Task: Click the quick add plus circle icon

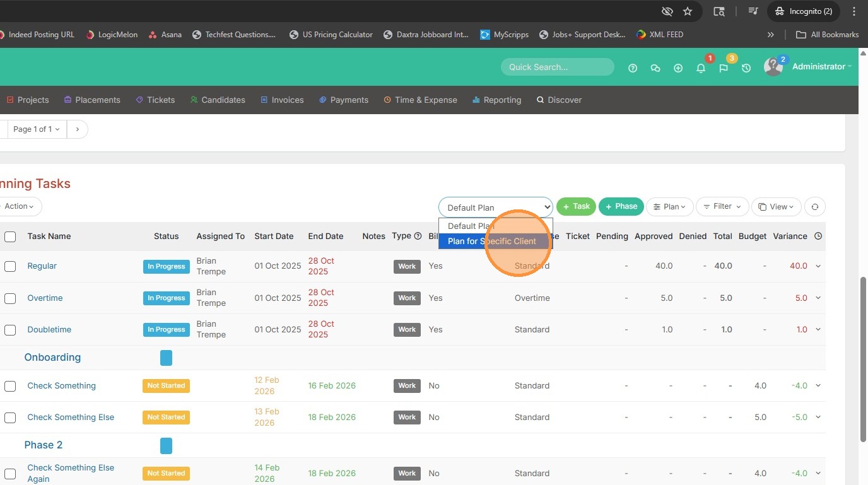Action: click(x=678, y=68)
